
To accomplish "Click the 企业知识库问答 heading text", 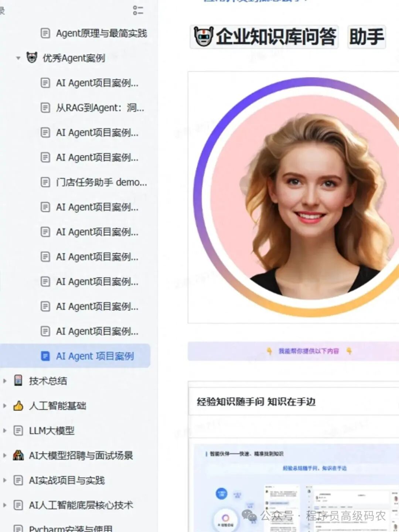I will pyautogui.click(x=276, y=37).
